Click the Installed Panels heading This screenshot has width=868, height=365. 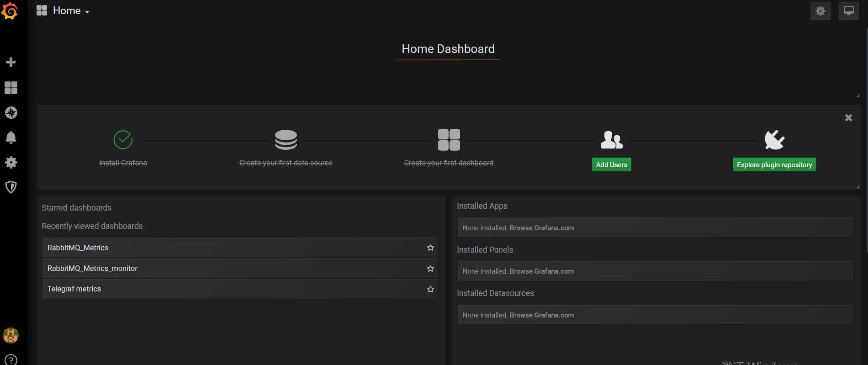point(485,250)
